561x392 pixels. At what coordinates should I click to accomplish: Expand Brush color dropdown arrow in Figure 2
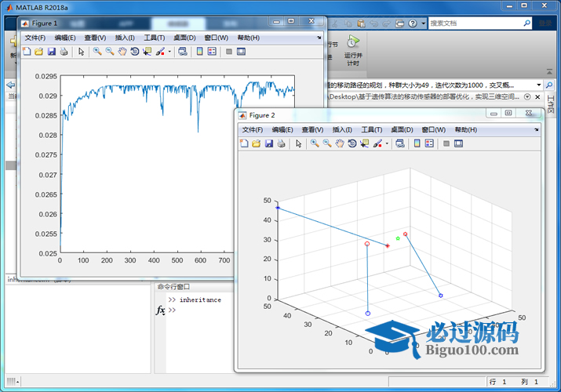pos(387,143)
